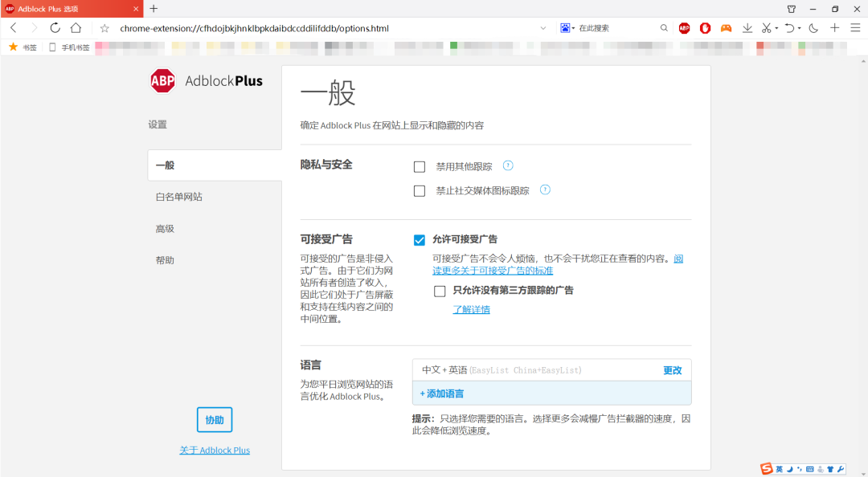Viewport: 868px width, 477px height.
Task: Open the 关于 Adblock Plus link
Action: tap(215, 450)
